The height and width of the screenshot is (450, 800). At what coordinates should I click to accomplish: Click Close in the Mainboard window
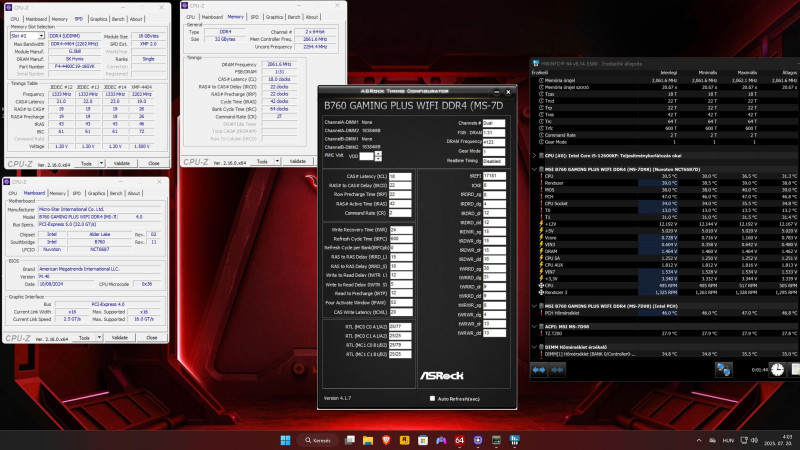point(152,338)
